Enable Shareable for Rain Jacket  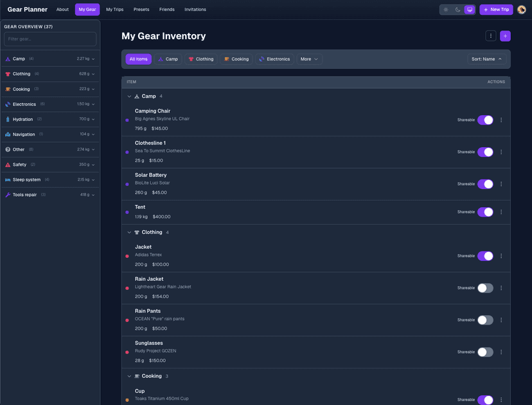click(x=485, y=288)
